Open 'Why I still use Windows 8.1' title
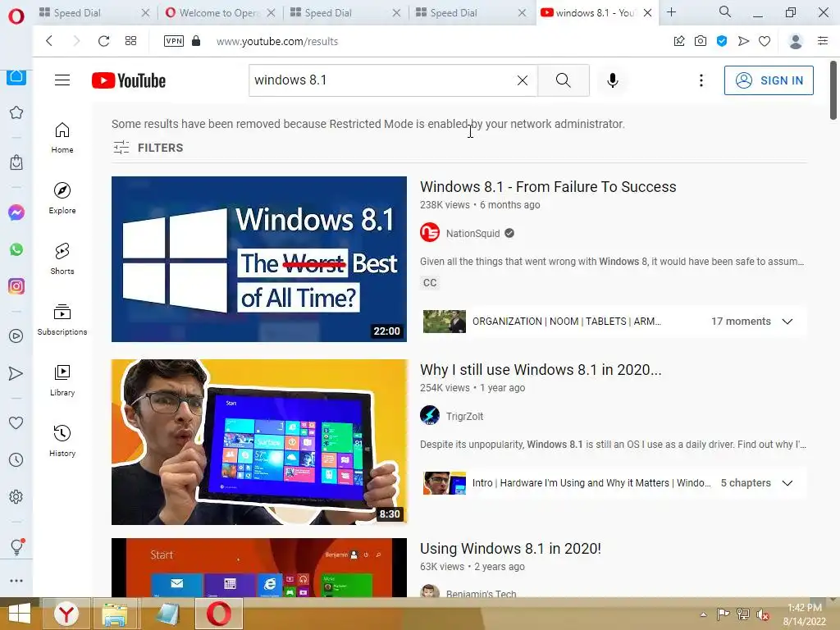 541,370
